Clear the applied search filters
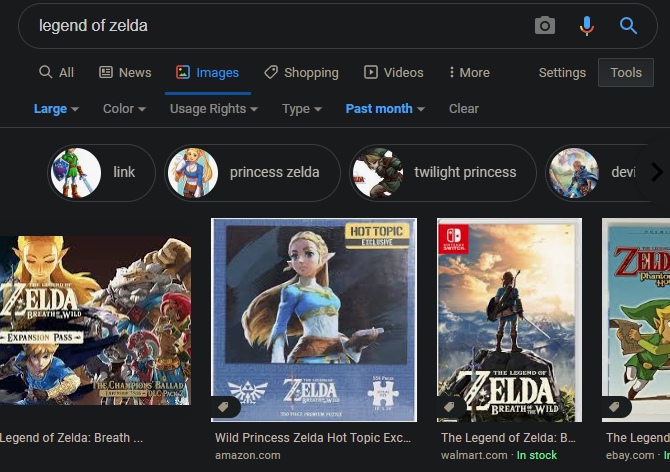This screenshot has height=472, width=670. 464,109
